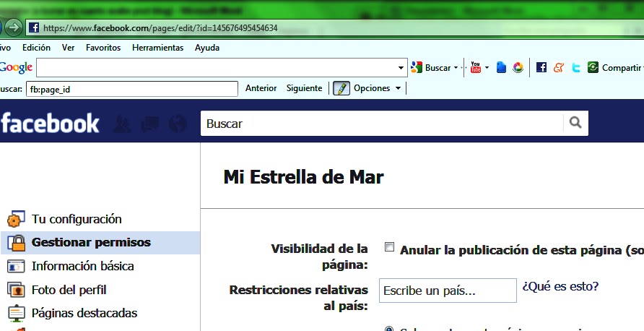This screenshot has width=644, height=331.
Task: Click the Google toolbar logo
Action: pyautogui.click(x=16, y=67)
